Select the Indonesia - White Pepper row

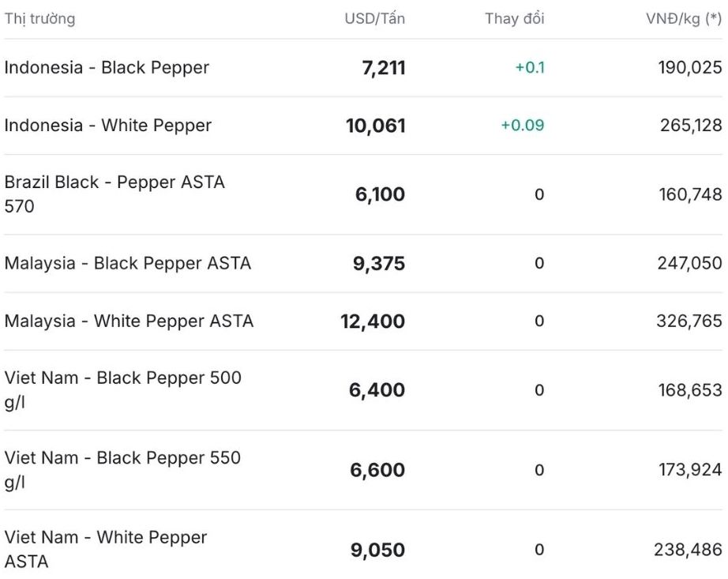[x=108, y=126]
